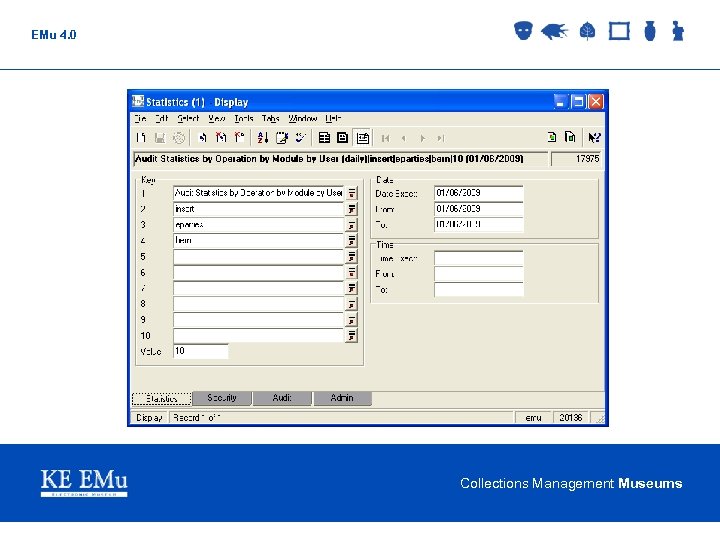
Task: Click the Key 1 Audit Statistics field
Action: click(x=259, y=193)
